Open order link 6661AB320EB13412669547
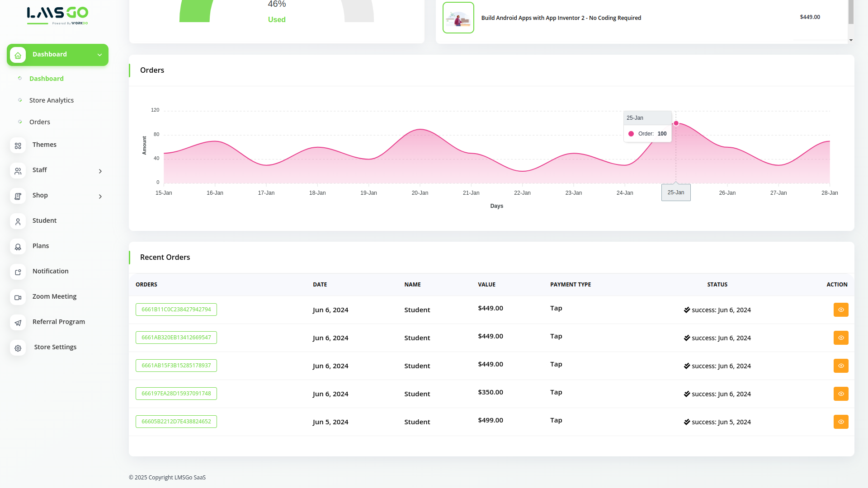Viewport: 868px width, 488px height. (176, 338)
